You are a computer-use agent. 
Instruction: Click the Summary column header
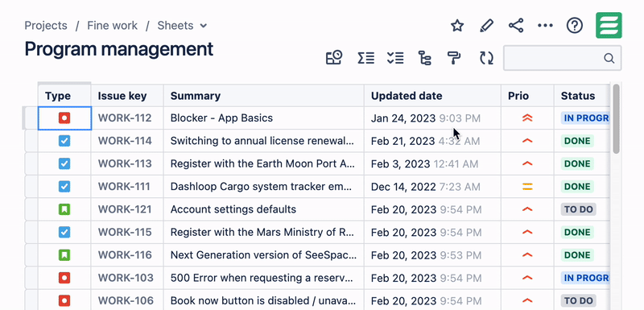click(x=264, y=96)
